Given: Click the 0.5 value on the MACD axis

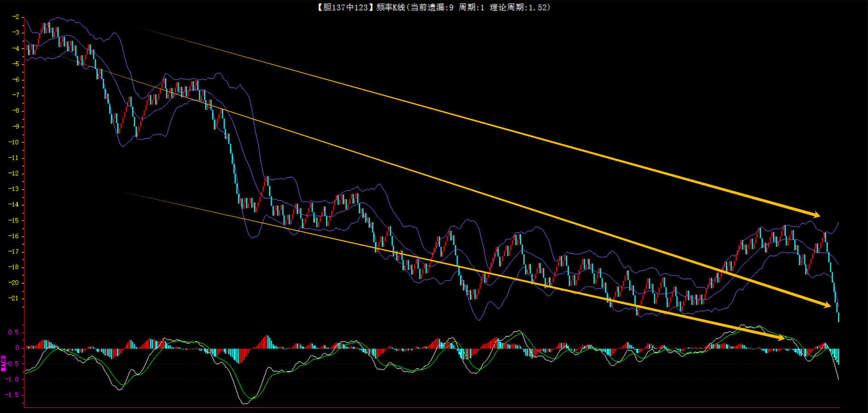Looking at the screenshot, I should (x=14, y=332).
